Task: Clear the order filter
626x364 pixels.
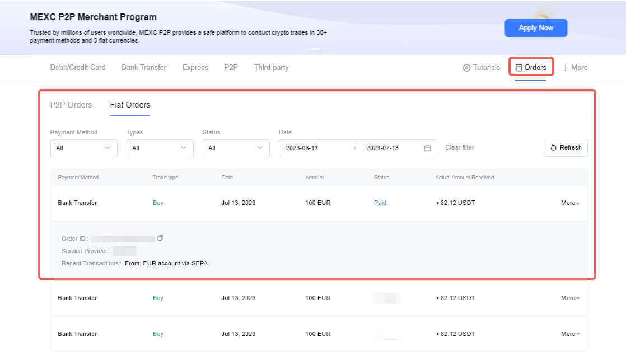Action: pos(460,148)
